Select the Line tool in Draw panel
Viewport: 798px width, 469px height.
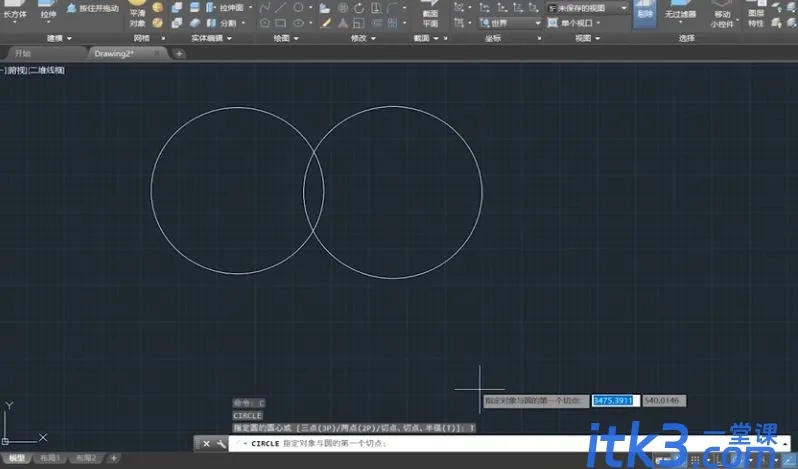280,8
